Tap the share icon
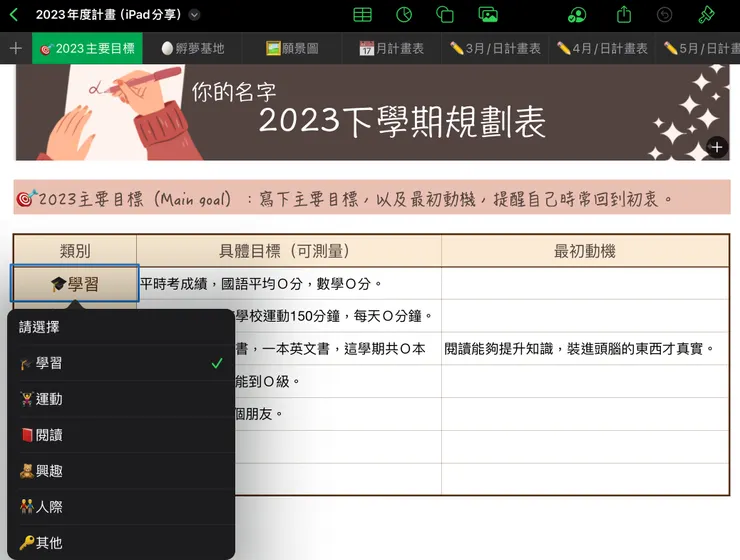This screenshot has width=740, height=560. pos(624,14)
